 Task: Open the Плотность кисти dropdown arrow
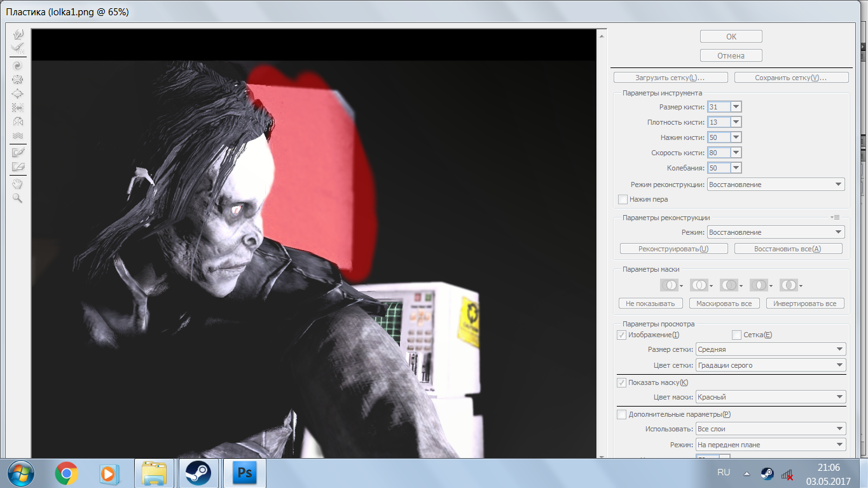pyautogui.click(x=736, y=122)
